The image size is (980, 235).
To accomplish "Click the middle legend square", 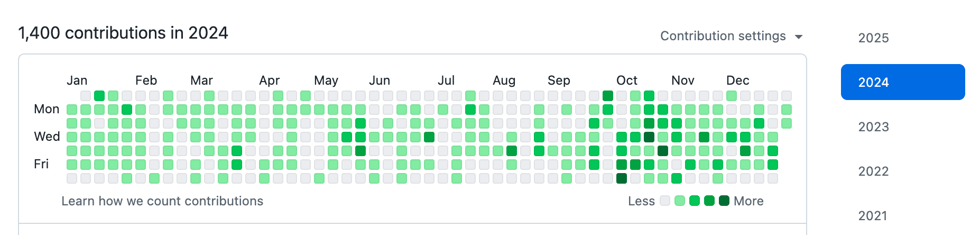I will 695,201.
